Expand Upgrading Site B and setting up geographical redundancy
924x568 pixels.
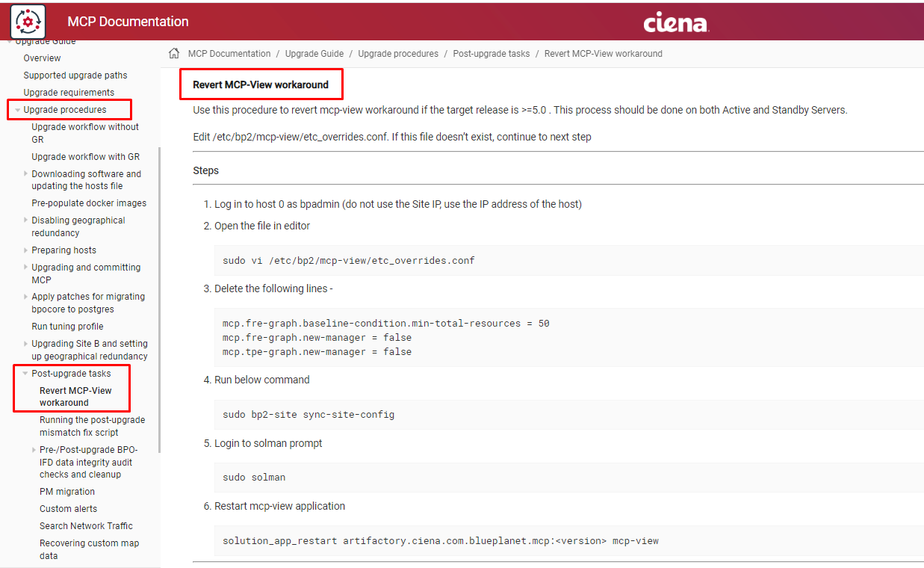[25, 343]
